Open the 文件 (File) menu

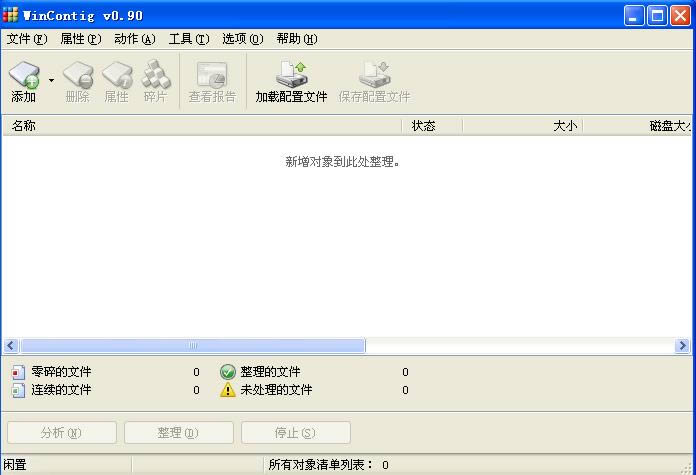click(27, 39)
